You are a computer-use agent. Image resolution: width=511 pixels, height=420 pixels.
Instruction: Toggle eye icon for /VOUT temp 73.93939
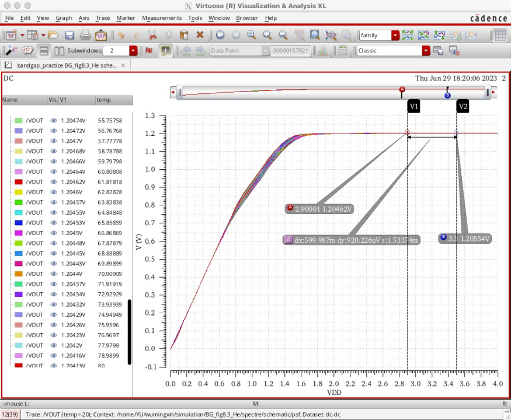[54, 304]
